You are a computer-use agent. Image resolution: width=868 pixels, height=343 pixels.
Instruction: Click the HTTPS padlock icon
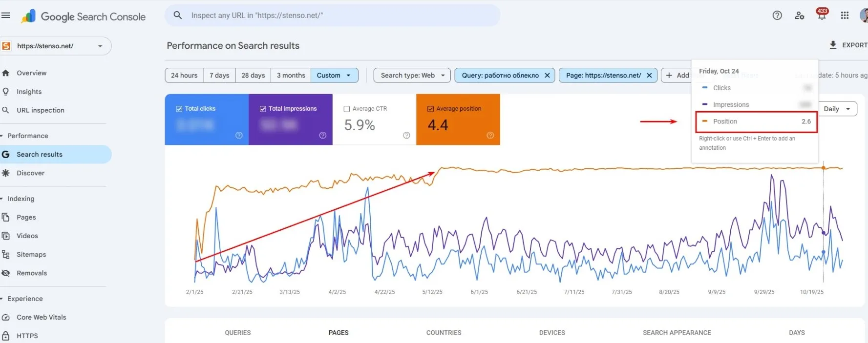pos(6,336)
